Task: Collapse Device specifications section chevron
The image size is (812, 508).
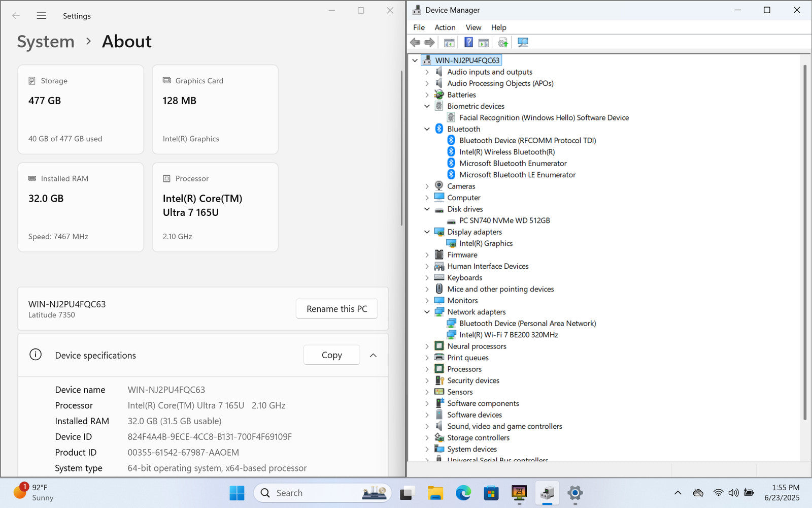Action: [373, 355]
